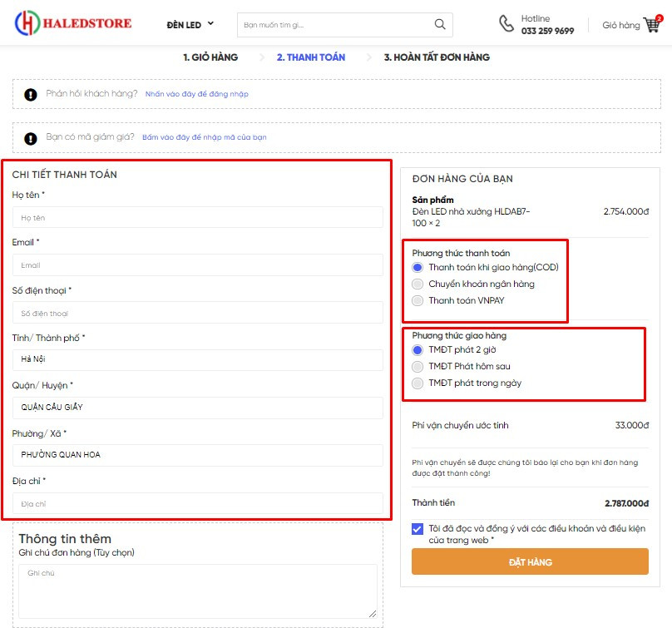Viewport: 672px width, 628px height.
Task: Click the search magnifier icon
Action: click(440, 25)
